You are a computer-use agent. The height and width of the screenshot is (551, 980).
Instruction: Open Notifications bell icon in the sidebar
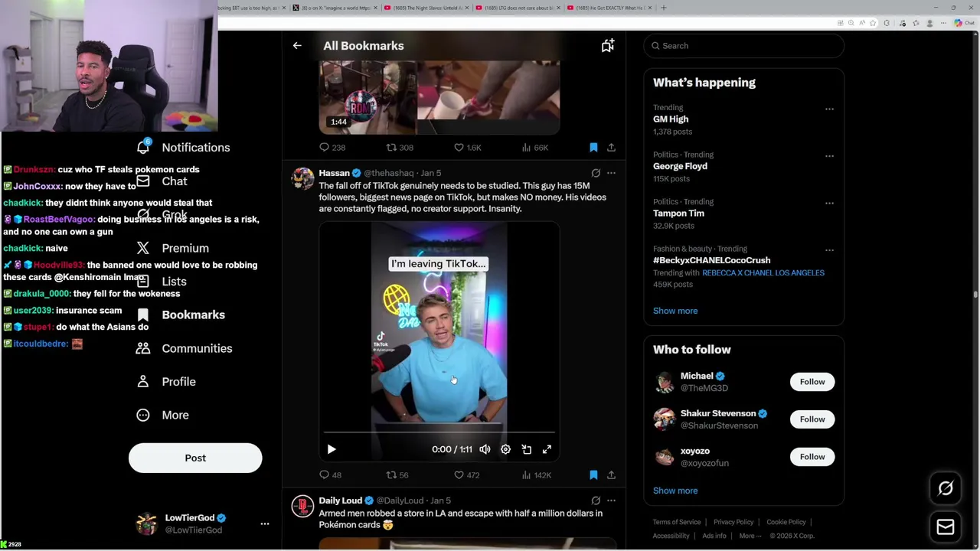coord(143,147)
